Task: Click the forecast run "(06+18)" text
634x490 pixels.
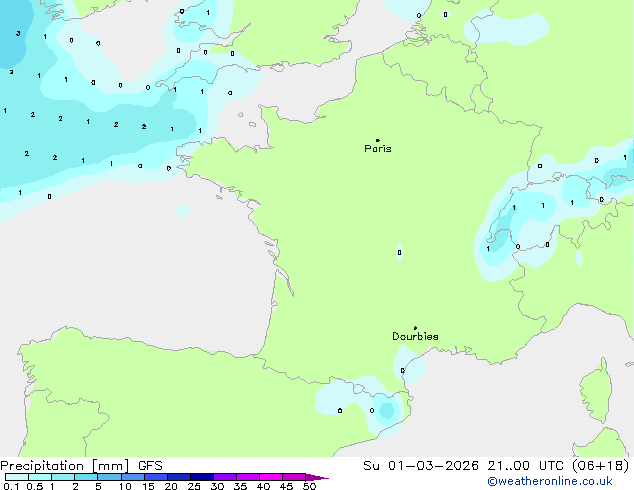Action: point(600,466)
